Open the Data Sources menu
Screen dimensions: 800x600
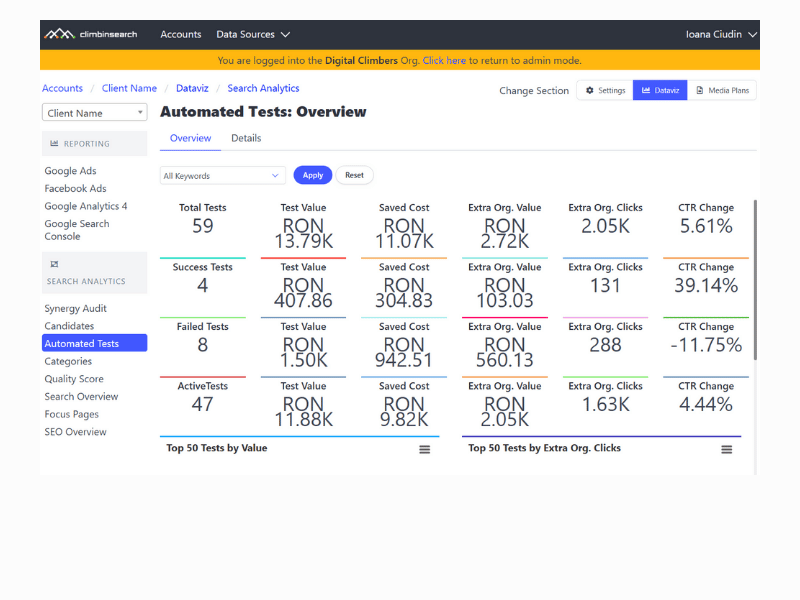pyautogui.click(x=246, y=34)
